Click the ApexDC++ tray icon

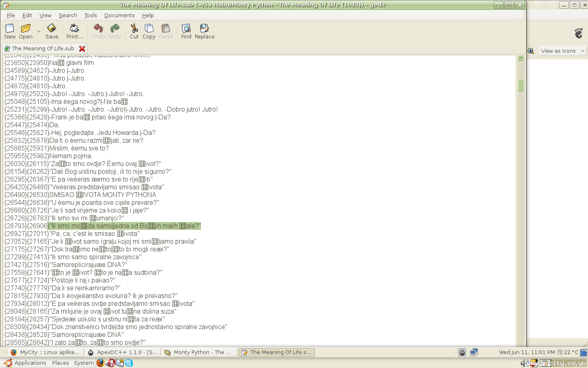(x=462, y=352)
